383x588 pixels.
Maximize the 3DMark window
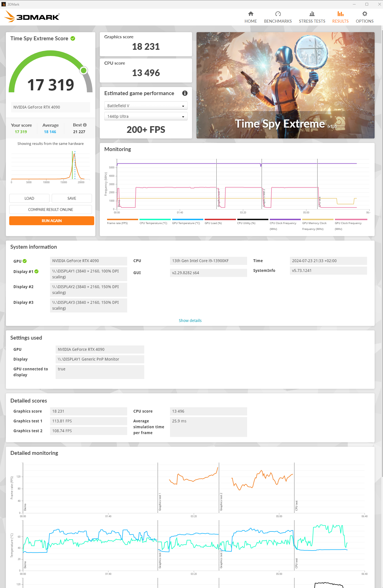367,4
